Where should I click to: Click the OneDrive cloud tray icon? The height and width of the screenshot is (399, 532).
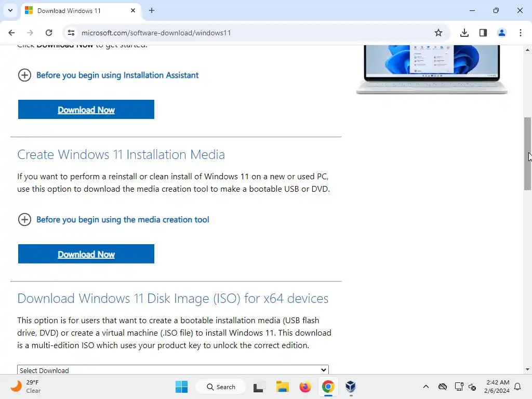click(443, 387)
